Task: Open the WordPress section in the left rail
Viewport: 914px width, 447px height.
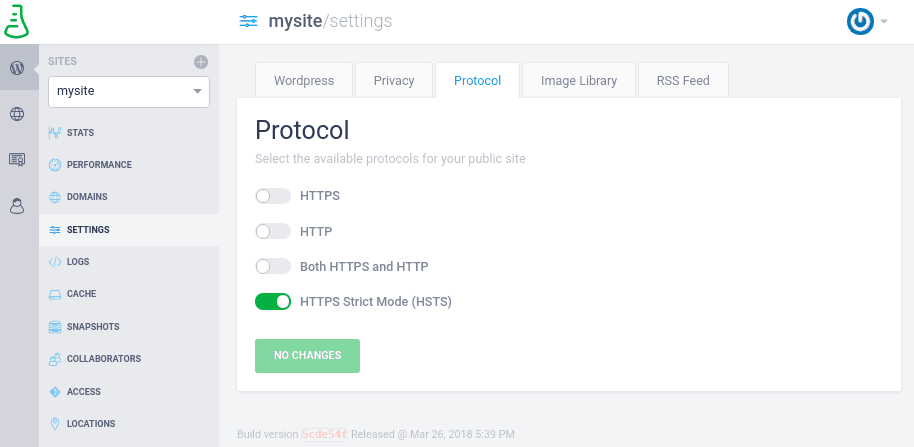Action: pos(17,68)
